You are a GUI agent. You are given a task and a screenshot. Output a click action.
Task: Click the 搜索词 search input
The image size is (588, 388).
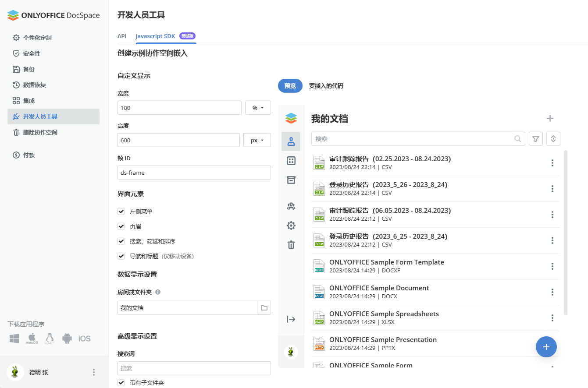click(x=194, y=368)
